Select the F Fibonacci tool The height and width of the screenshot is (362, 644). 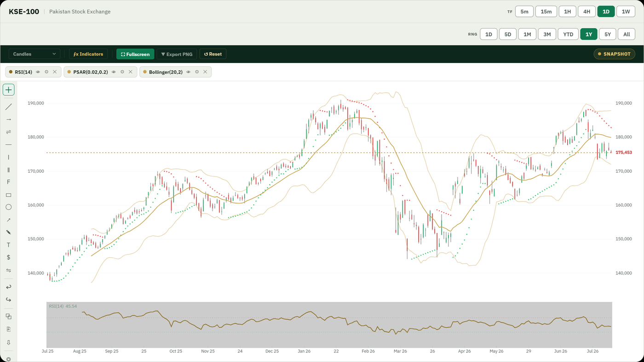click(8, 182)
